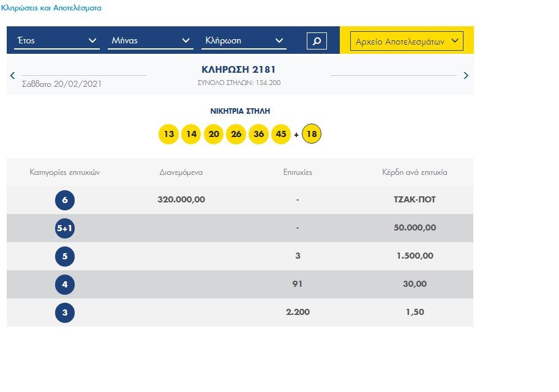559x392 pixels.
Task: Click winning number ball 13
Action: click(168, 135)
